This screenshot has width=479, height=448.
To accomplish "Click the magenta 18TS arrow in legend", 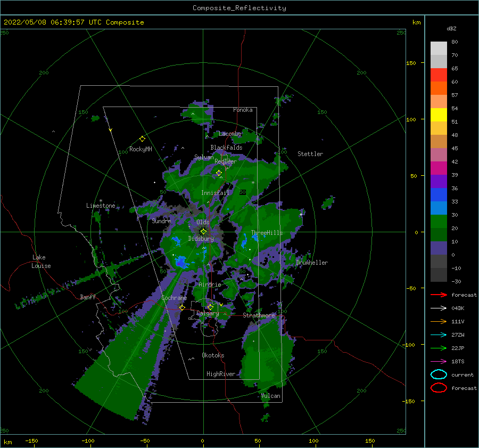I will [439, 362].
